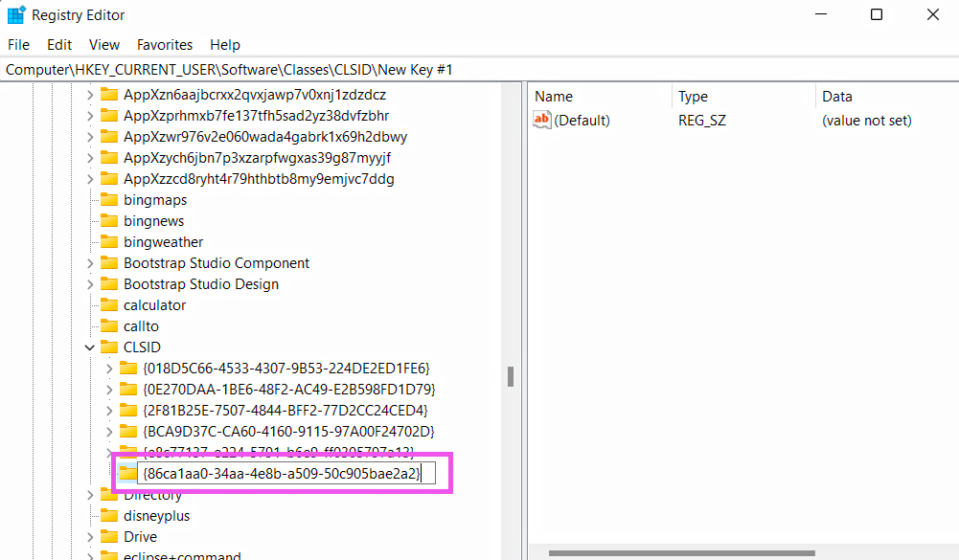This screenshot has width=959, height=560.
Task: Click folder icon of AppXzwr976v2e060wada4gabrk1x69h2dbwy
Action: 109,136
